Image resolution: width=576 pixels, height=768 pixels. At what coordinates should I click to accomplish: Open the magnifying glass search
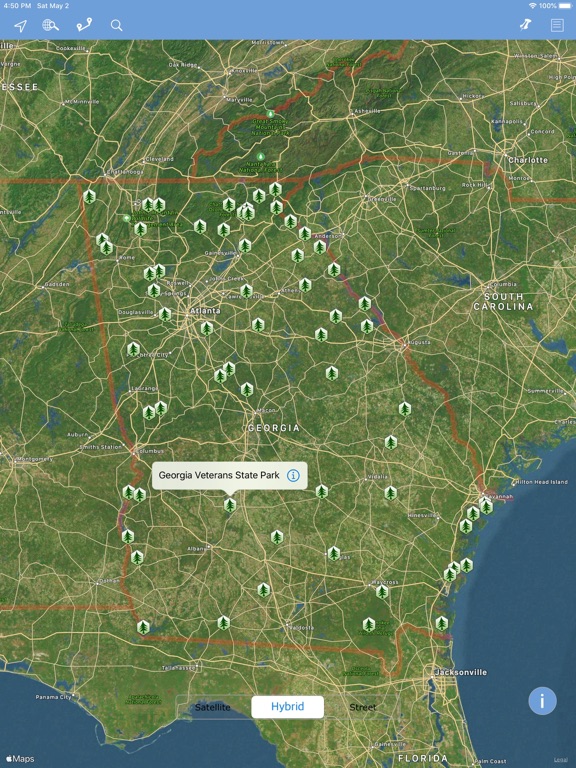117,25
